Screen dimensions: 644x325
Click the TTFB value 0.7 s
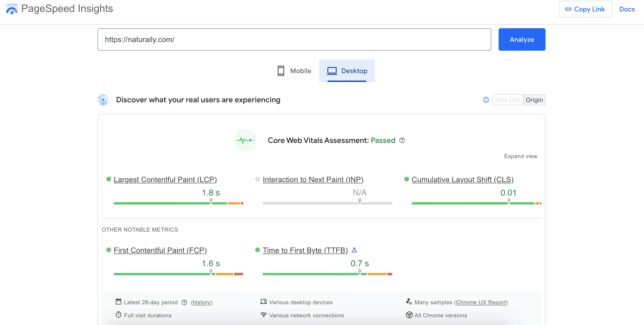[360, 263]
